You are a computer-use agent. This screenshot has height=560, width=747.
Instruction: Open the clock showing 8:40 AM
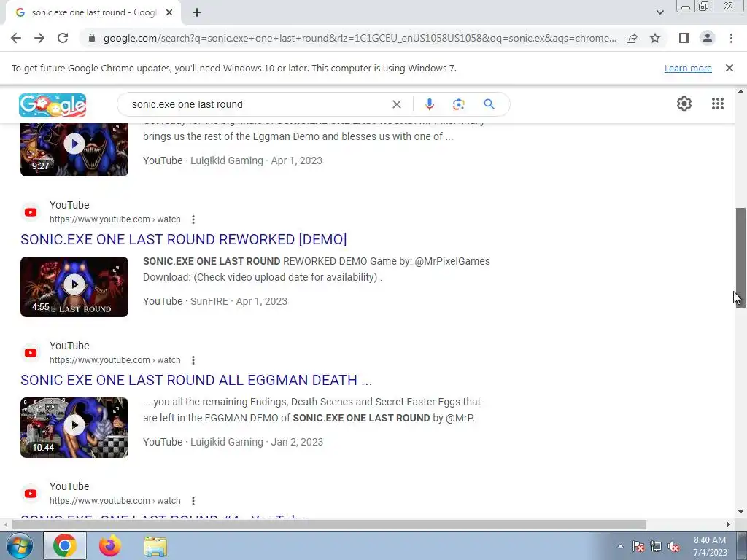point(710,546)
